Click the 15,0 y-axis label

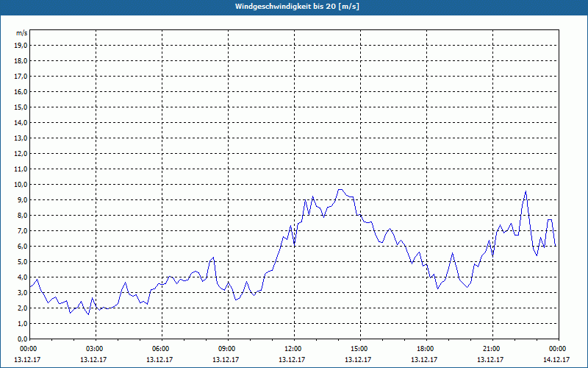21,107
